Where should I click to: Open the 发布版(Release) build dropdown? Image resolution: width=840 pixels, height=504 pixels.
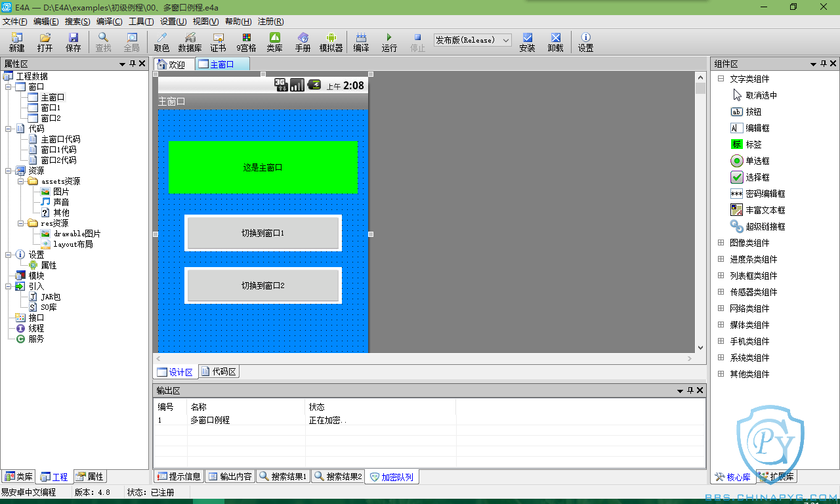coord(472,40)
